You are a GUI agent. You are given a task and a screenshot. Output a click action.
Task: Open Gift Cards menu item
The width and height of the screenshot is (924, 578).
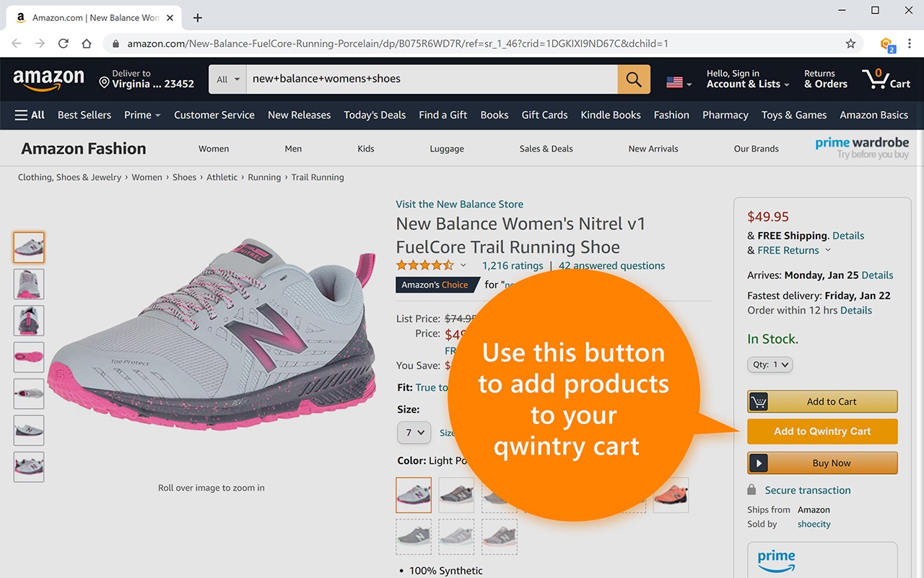coord(544,115)
